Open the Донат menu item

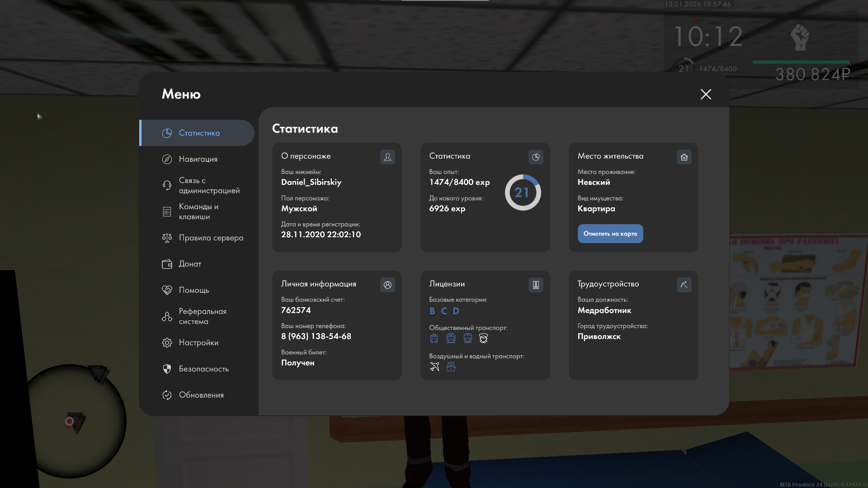click(190, 264)
